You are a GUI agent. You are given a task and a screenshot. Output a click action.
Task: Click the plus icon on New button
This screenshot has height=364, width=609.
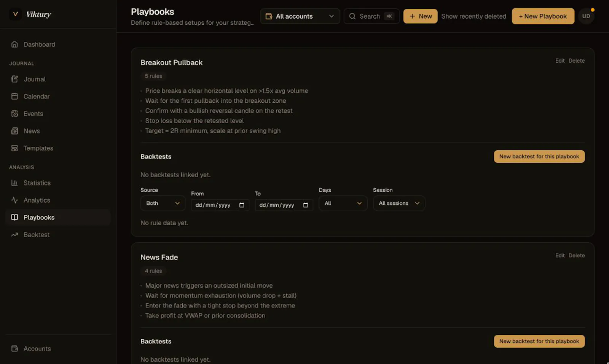(412, 16)
